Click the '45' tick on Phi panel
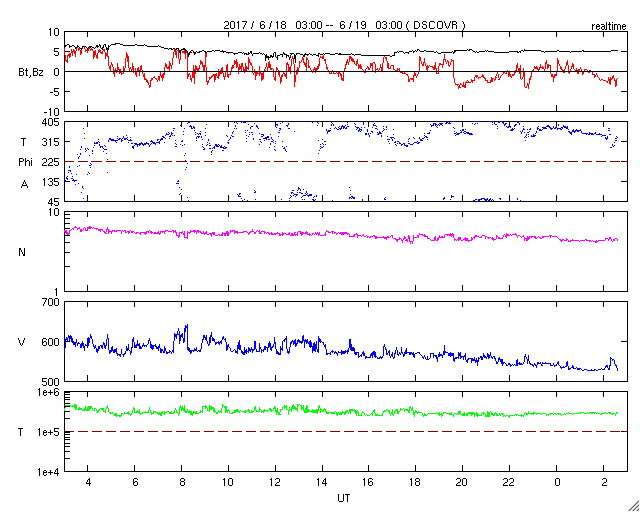640x512 pixels. [54, 202]
